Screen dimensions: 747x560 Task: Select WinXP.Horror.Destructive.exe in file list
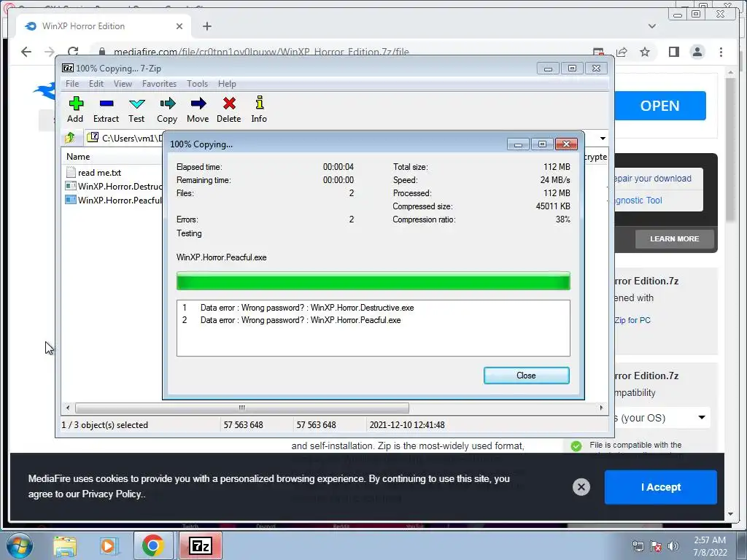click(x=113, y=186)
